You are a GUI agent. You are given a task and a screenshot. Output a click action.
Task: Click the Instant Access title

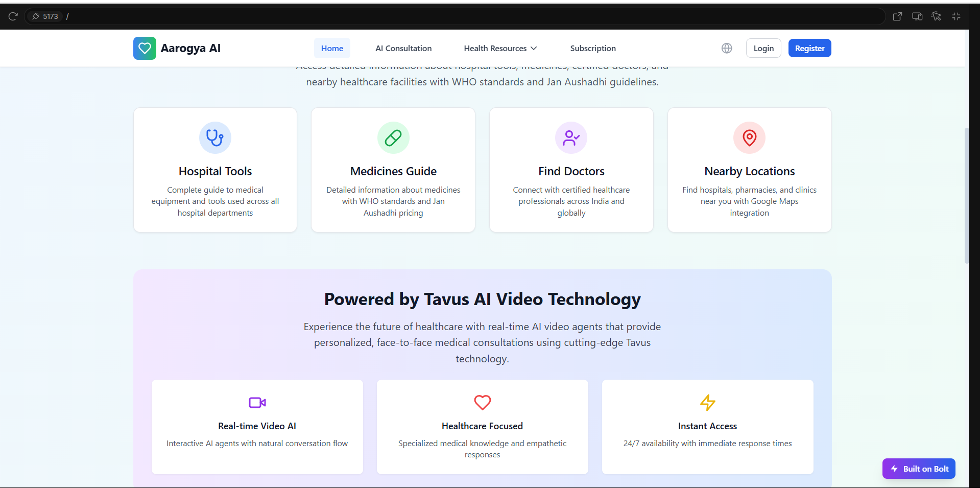click(707, 426)
